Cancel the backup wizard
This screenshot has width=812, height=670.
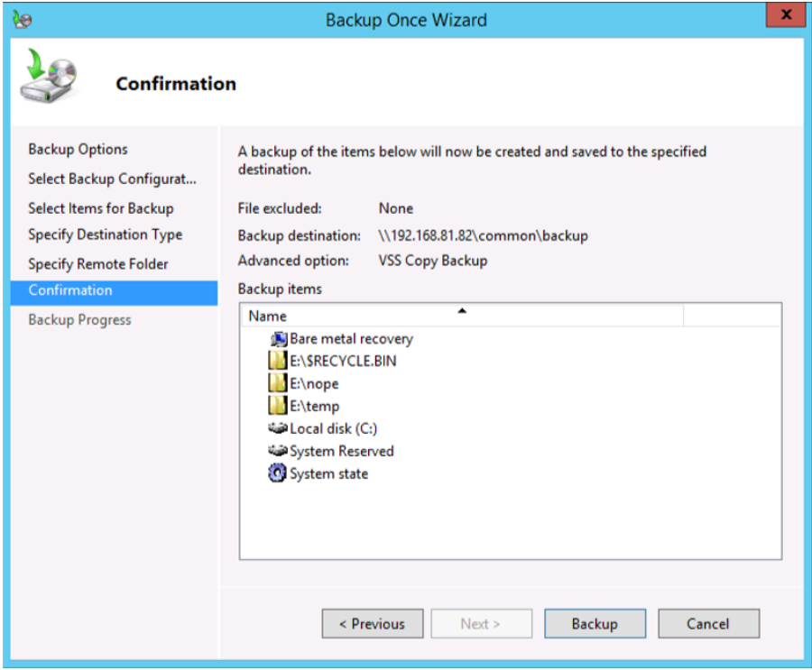[708, 624]
